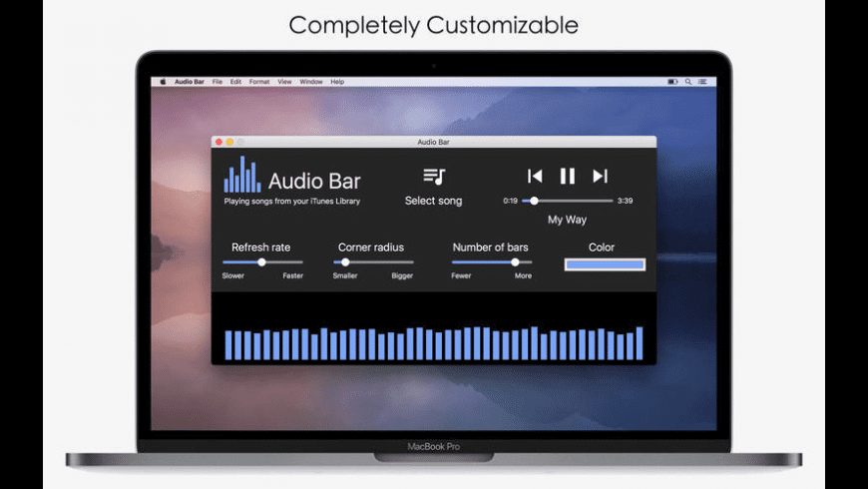Open the Edit menu
The image size is (868, 489).
point(235,82)
